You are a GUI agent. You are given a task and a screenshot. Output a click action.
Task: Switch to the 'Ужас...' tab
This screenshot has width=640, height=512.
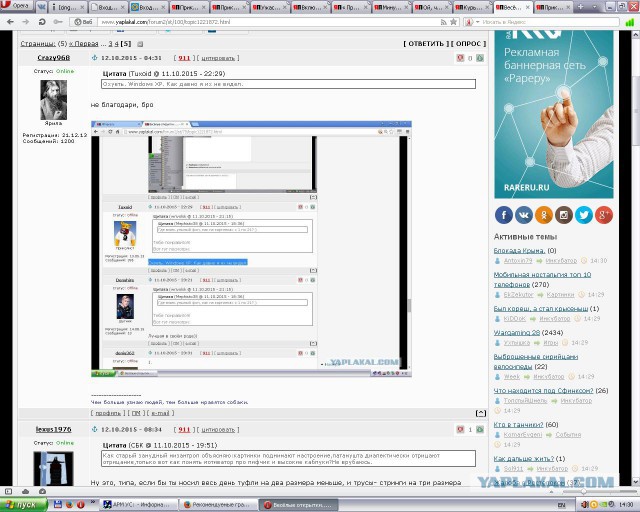pos(269,7)
